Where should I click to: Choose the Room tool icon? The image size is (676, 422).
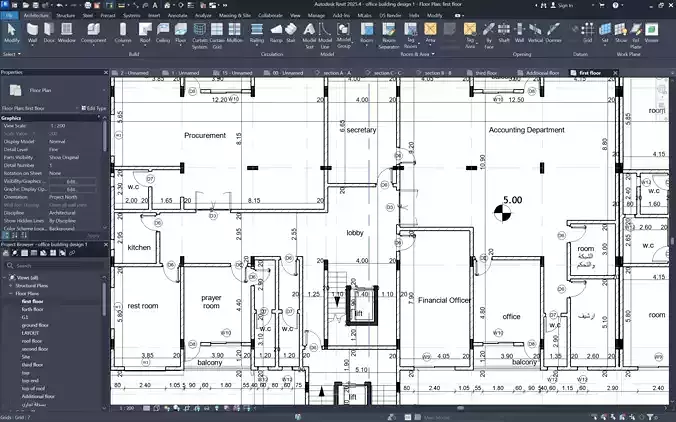(x=367, y=29)
